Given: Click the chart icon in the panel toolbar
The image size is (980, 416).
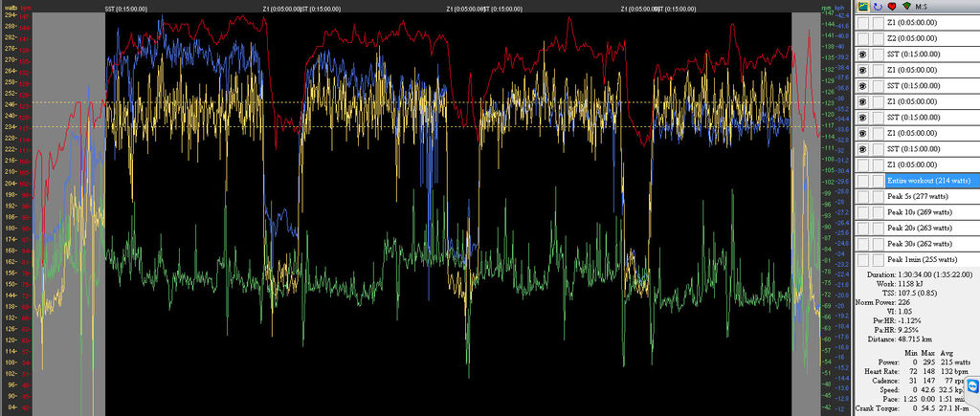Looking at the screenshot, I should (863, 7).
